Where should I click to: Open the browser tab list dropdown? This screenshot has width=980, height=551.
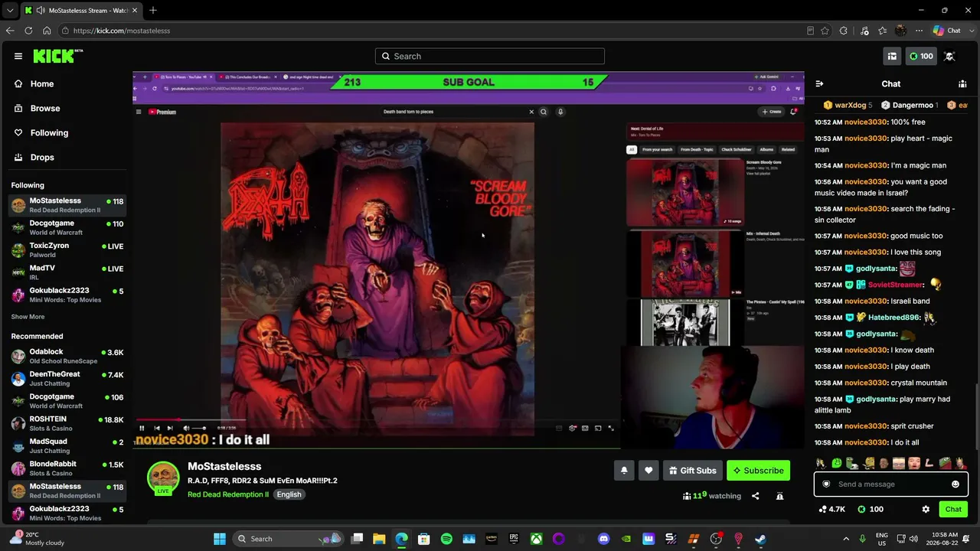(x=9, y=11)
